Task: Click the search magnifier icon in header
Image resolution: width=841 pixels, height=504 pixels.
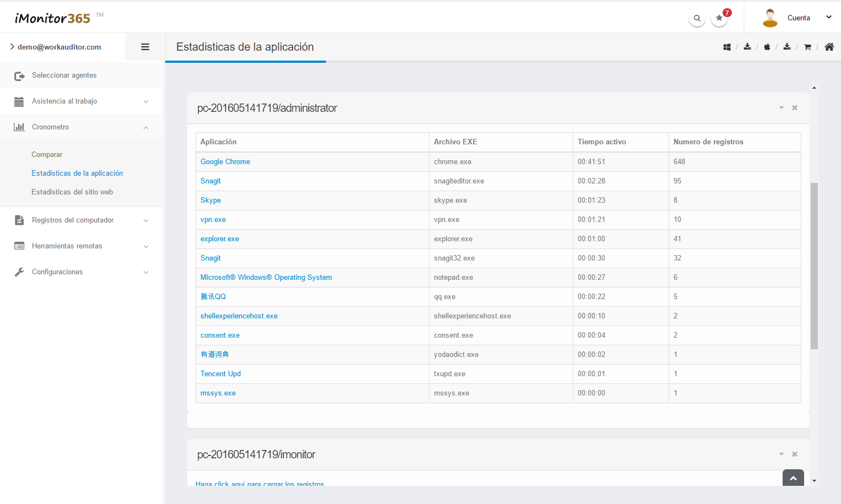Action: pyautogui.click(x=697, y=18)
